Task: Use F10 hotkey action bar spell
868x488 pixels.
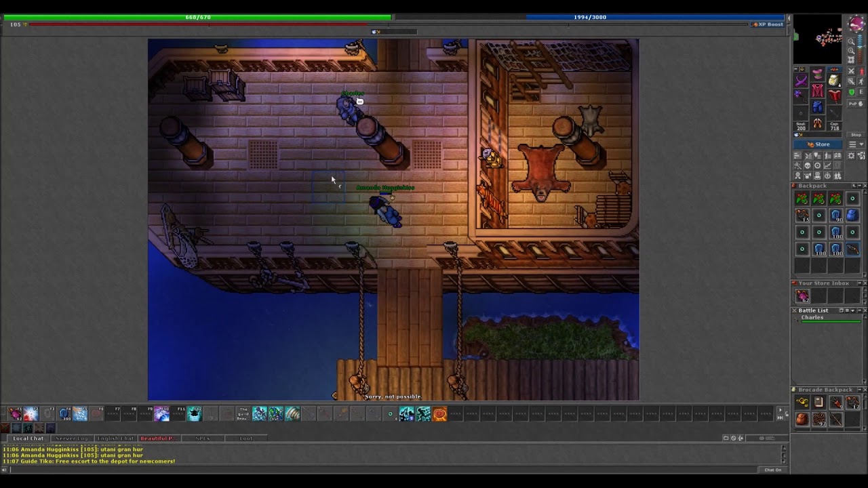Action: tap(161, 413)
